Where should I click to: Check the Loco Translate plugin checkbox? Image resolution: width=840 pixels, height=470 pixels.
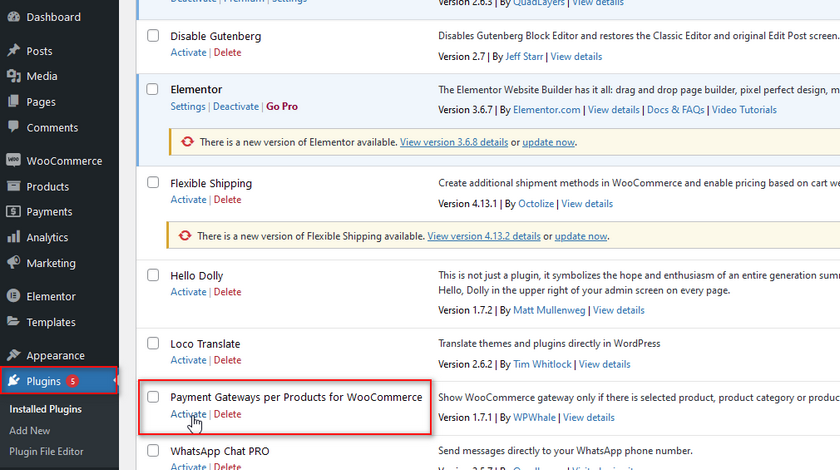(x=153, y=344)
